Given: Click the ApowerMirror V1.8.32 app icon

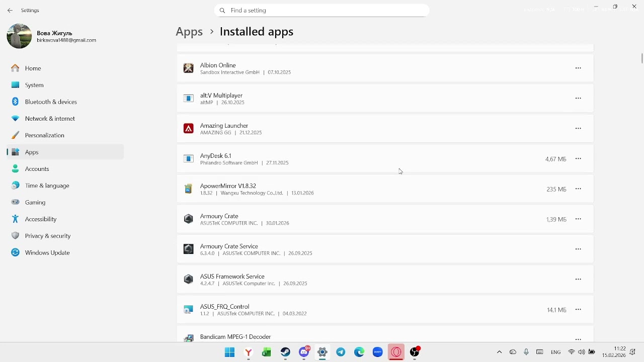Looking at the screenshot, I should coord(189,189).
